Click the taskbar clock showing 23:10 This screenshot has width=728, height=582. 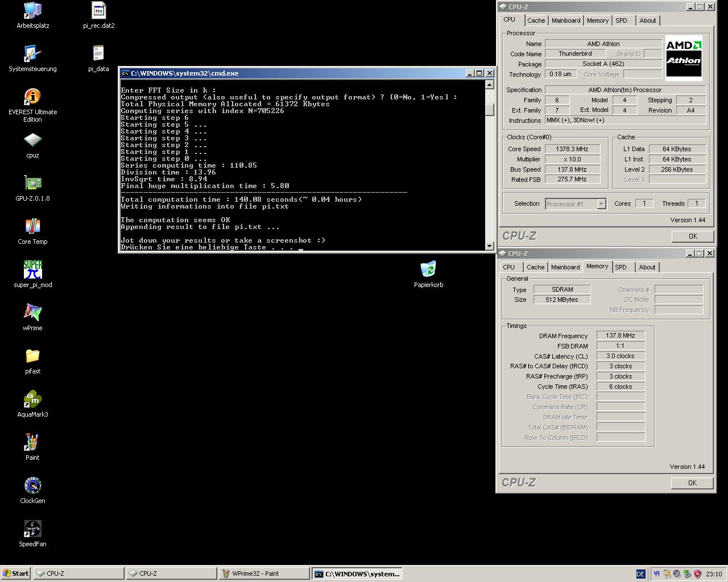[714, 574]
